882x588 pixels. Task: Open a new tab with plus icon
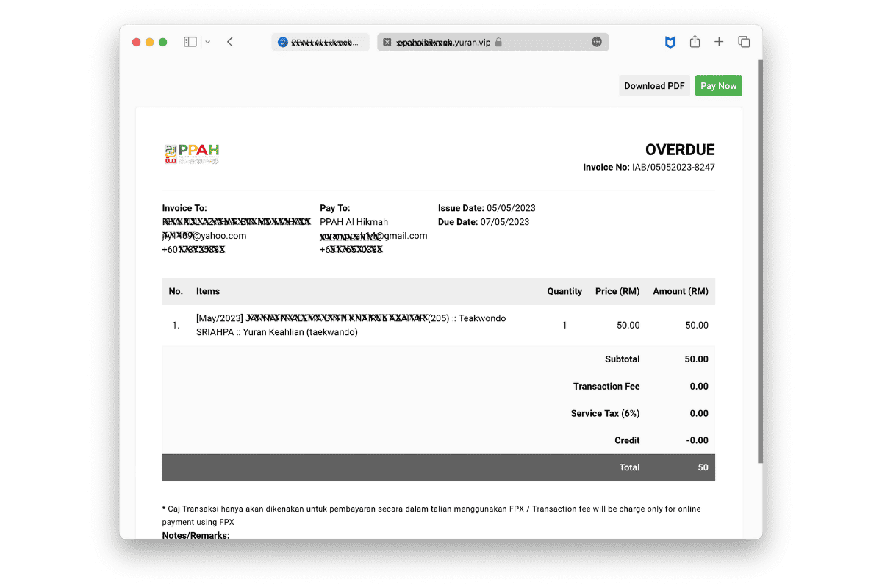tap(719, 42)
